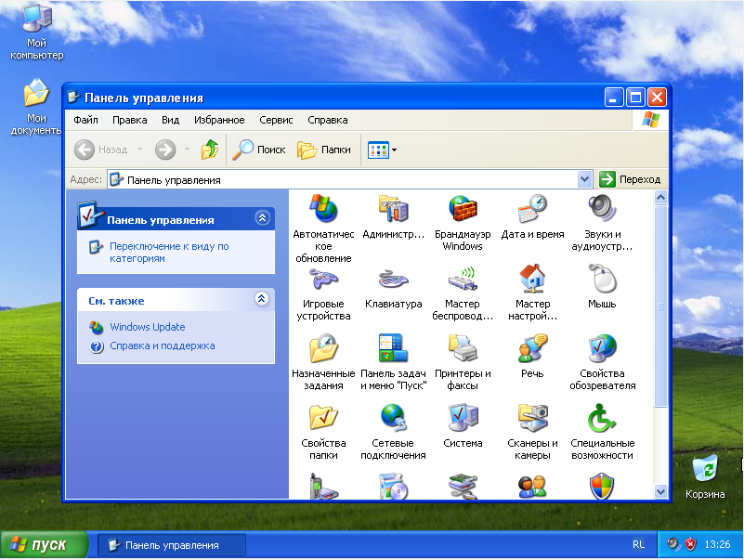Click Переключение к виду по категориям link

click(169, 253)
